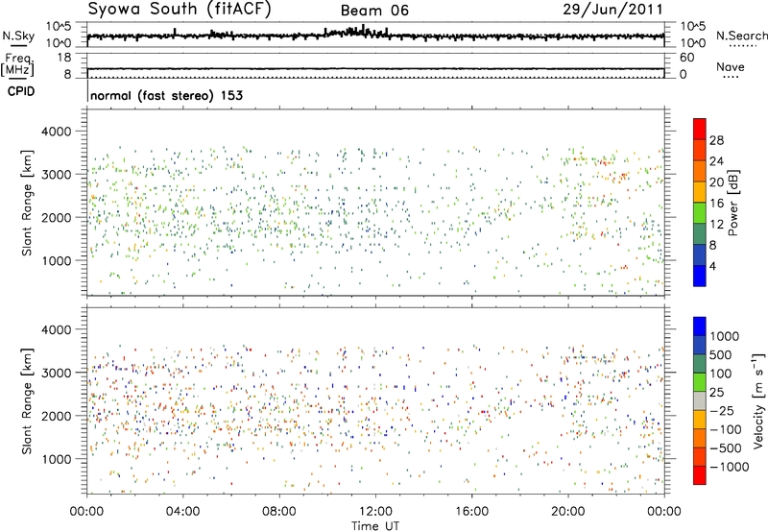
Task: Click the '20:00' time axis label
Action: point(567,512)
